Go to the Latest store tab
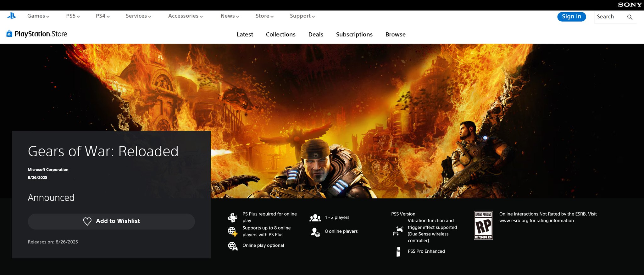Viewport: 644px width, 275px height. coord(245,35)
